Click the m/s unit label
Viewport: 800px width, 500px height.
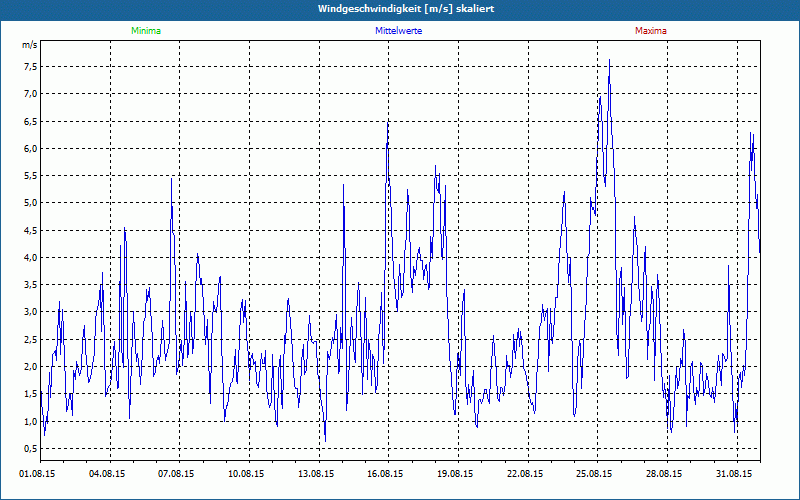pyautogui.click(x=30, y=45)
